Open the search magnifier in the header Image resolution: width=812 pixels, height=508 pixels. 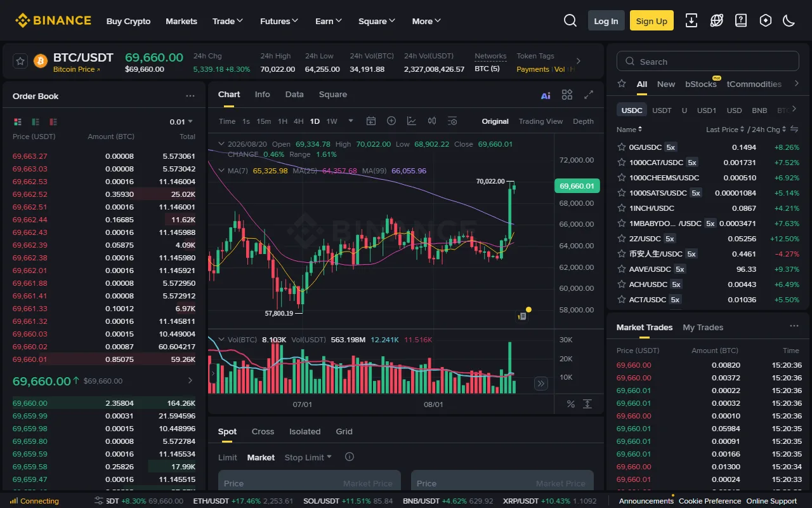pos(570,21)
